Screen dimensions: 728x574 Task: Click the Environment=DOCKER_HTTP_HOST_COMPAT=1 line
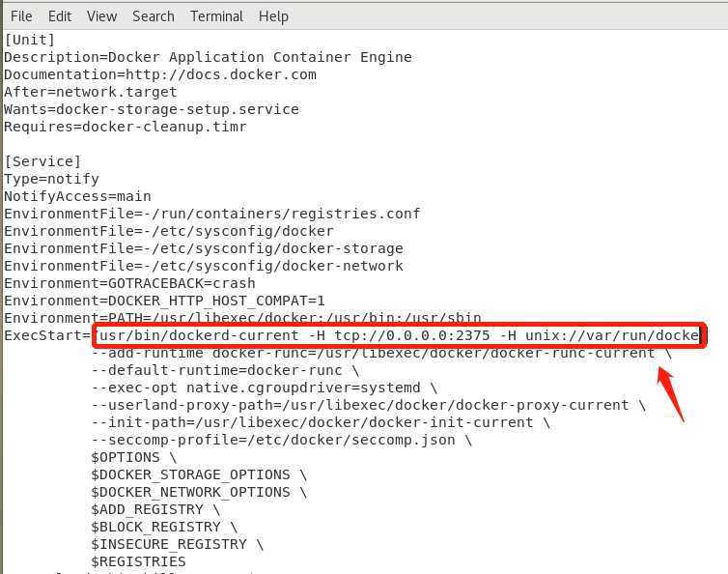pos(164,301)
